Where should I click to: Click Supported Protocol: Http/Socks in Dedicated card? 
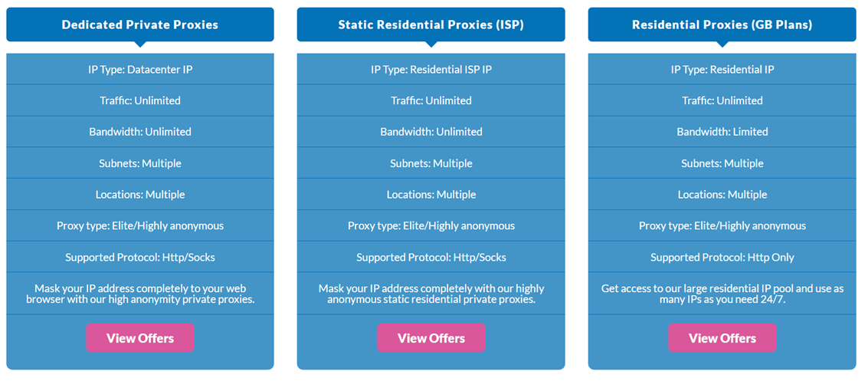(x=140, y=258)
